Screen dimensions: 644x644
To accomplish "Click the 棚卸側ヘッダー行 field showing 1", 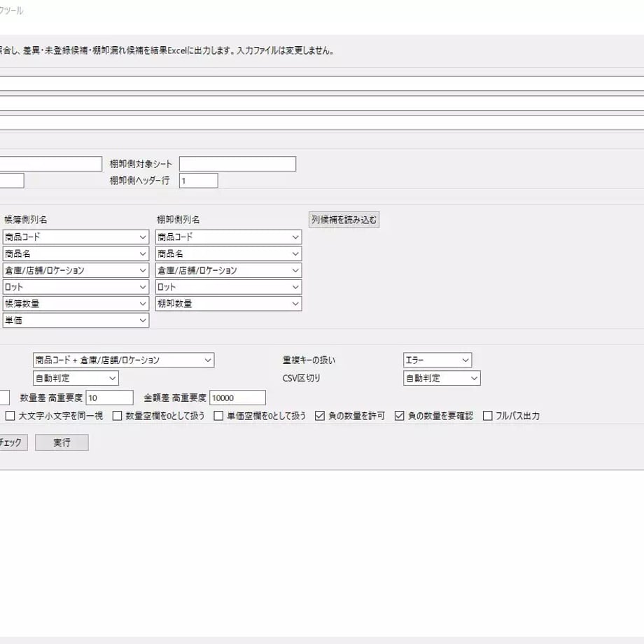I will [198, 181].
